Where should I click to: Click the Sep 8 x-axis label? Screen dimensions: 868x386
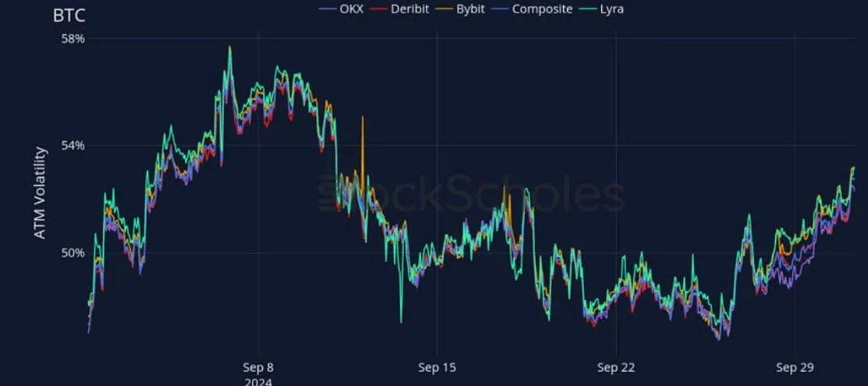pyautogui.click(x=258, y=368)
